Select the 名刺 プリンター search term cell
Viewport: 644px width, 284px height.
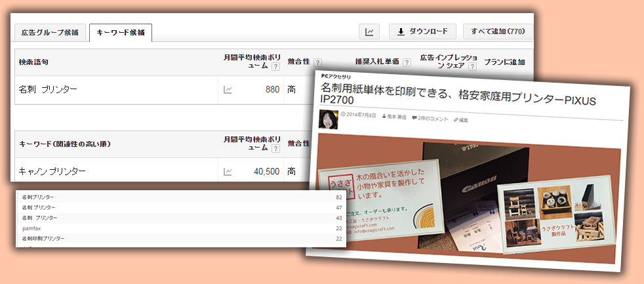pos(48,90)
